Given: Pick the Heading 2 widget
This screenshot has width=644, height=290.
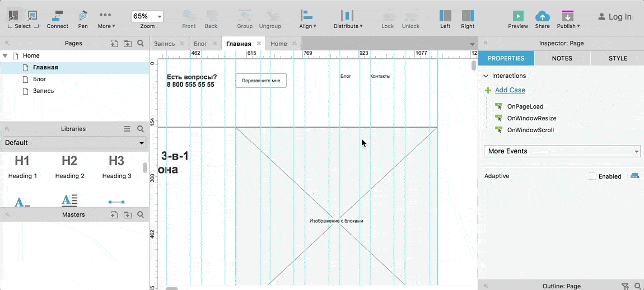Looking at the screenshot, I should click(x=70, y=167).
